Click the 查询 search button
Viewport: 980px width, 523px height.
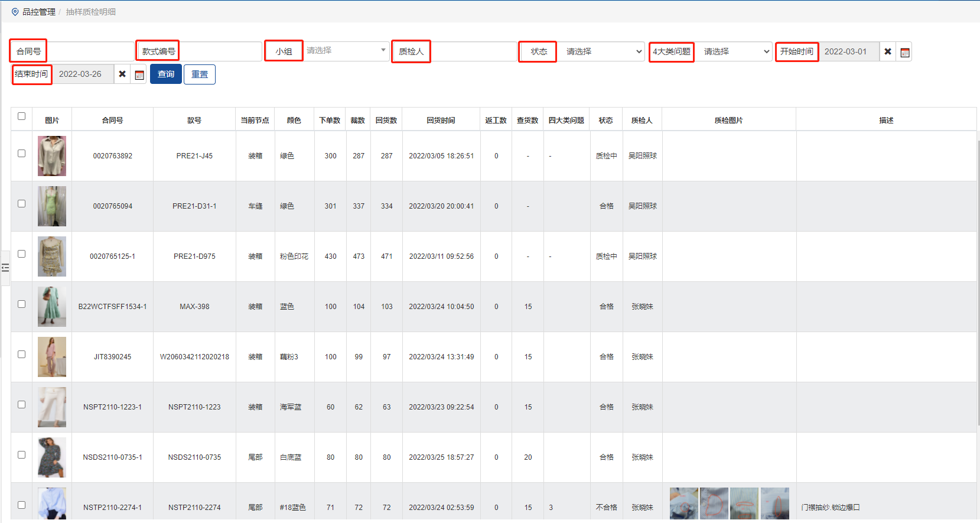[x=165, y=74]
